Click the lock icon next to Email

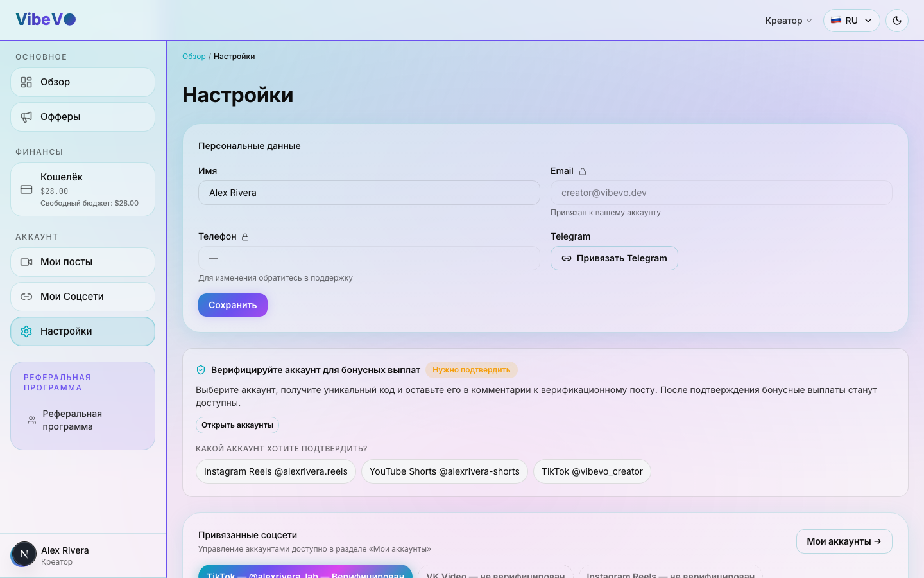coord(583,171)
